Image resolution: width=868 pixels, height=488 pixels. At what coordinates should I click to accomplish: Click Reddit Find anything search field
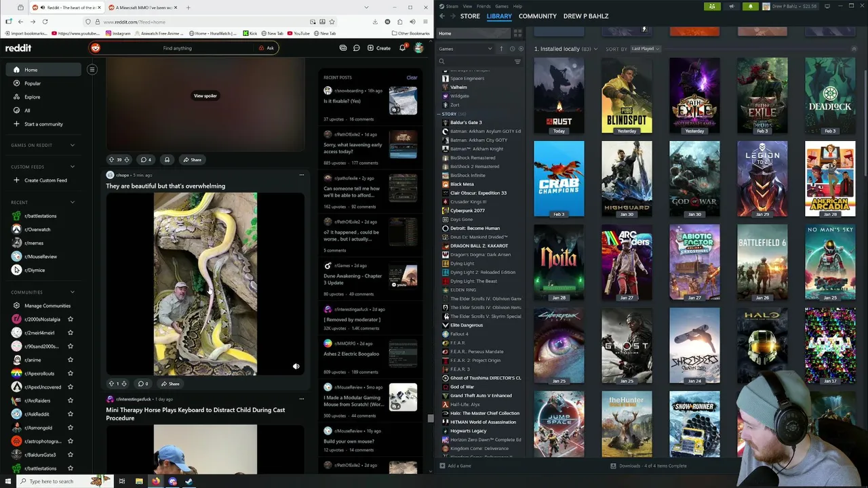click(x=178, y=48)
